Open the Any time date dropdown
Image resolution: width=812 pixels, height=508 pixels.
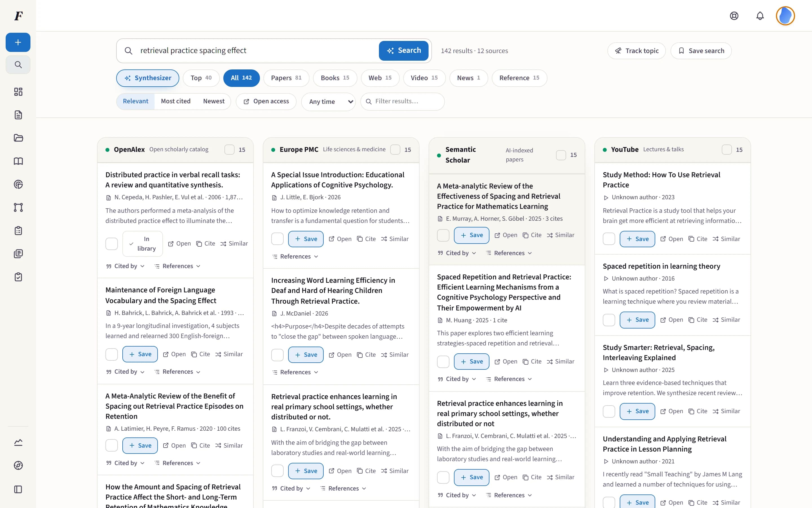(x=328, y=102)
